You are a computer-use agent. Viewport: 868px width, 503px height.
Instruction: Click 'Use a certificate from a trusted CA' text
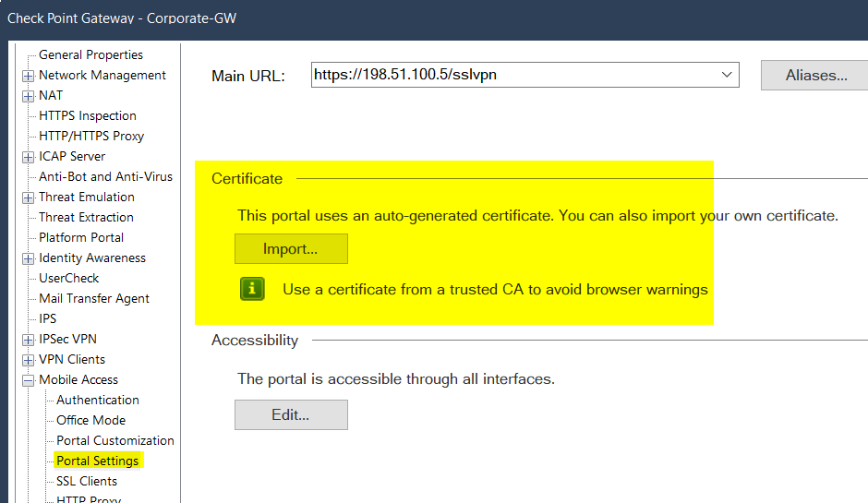pyautogui.click(x=496, y=290)
